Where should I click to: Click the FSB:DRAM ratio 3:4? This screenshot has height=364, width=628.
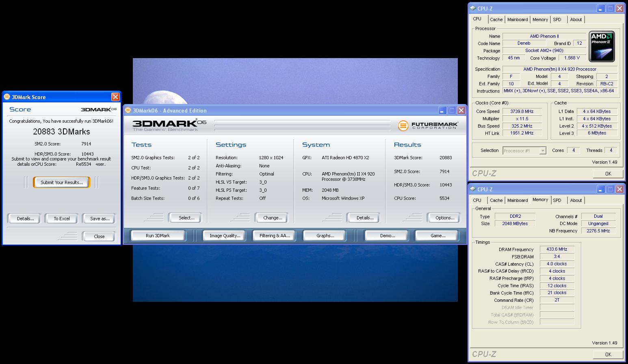(557, 256)
